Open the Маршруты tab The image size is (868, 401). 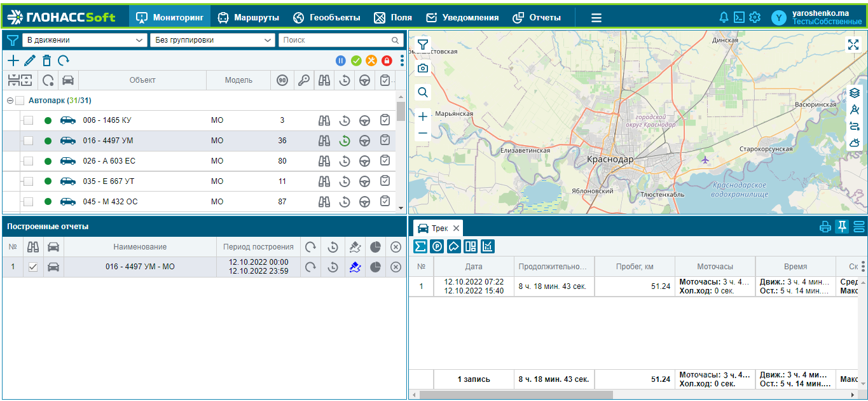tap(249, 17)
